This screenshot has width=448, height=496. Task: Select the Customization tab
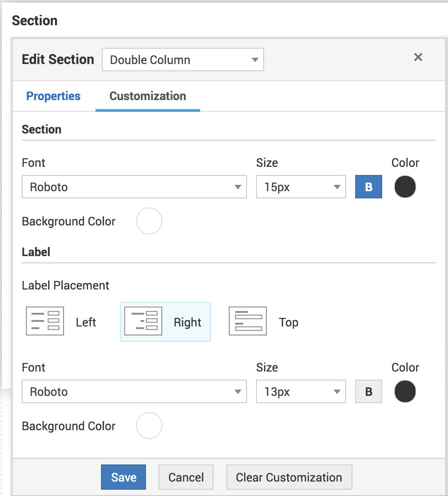pyautogui.click(x=148, y=96)
